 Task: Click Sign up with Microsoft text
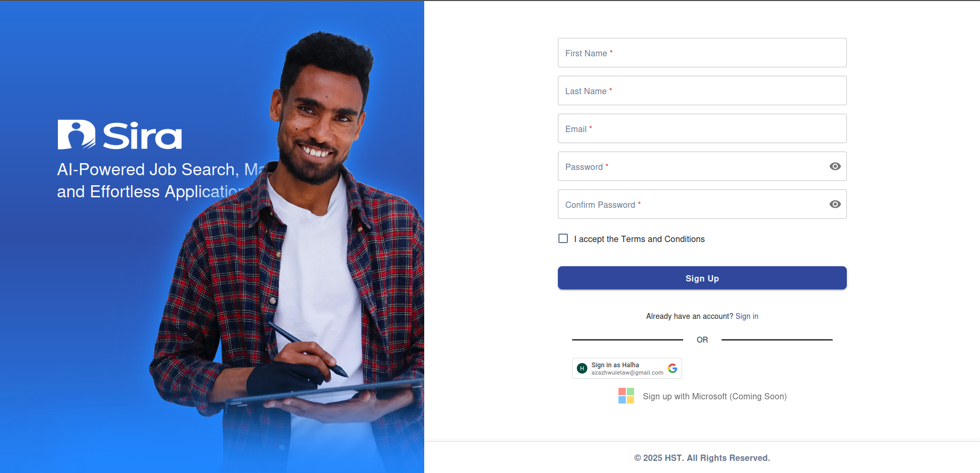click(715, 396)
